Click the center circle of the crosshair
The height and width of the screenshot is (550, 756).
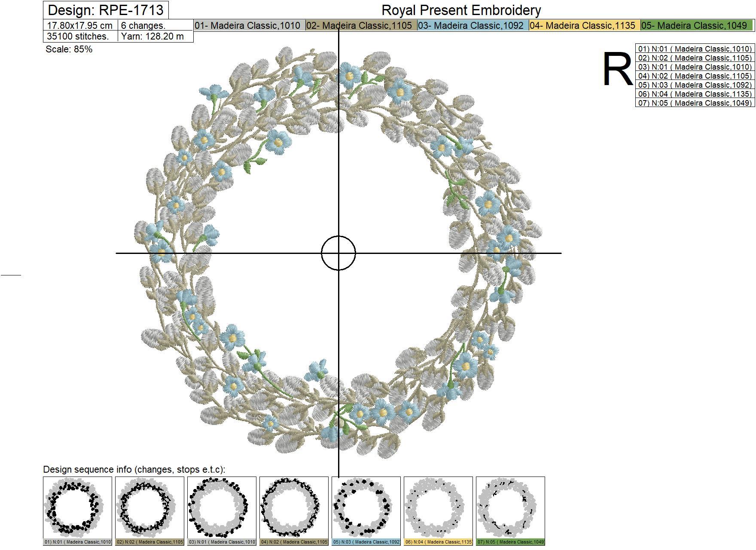338,253
